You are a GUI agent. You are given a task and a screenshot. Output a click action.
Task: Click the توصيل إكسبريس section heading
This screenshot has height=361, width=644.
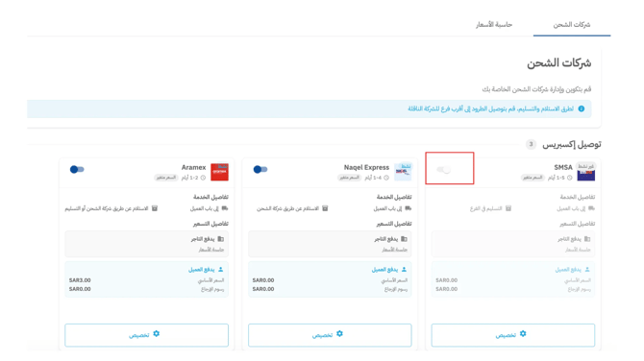tap(572, 144)
